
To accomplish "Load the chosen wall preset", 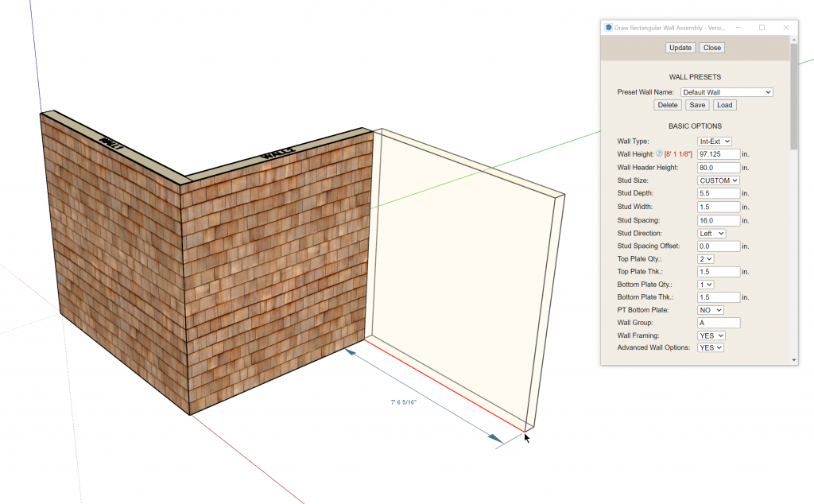I will (x=723, y=105).
